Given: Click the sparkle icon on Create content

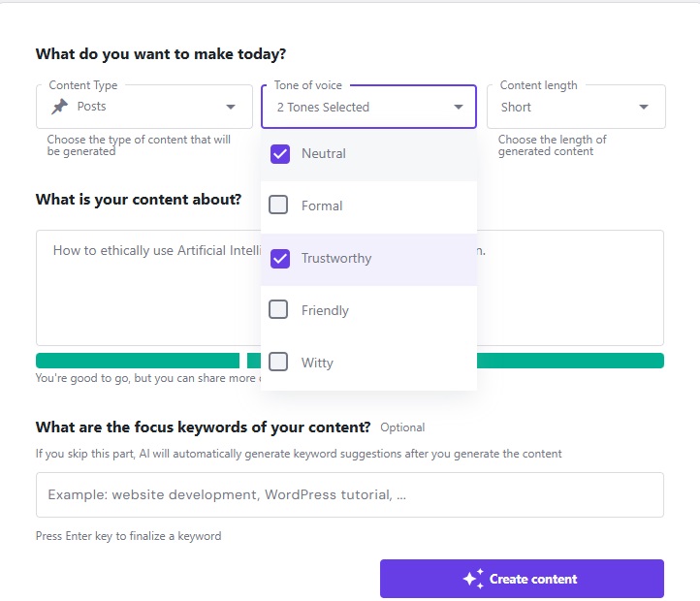Looking at the screenshot, I should point(473,579).
